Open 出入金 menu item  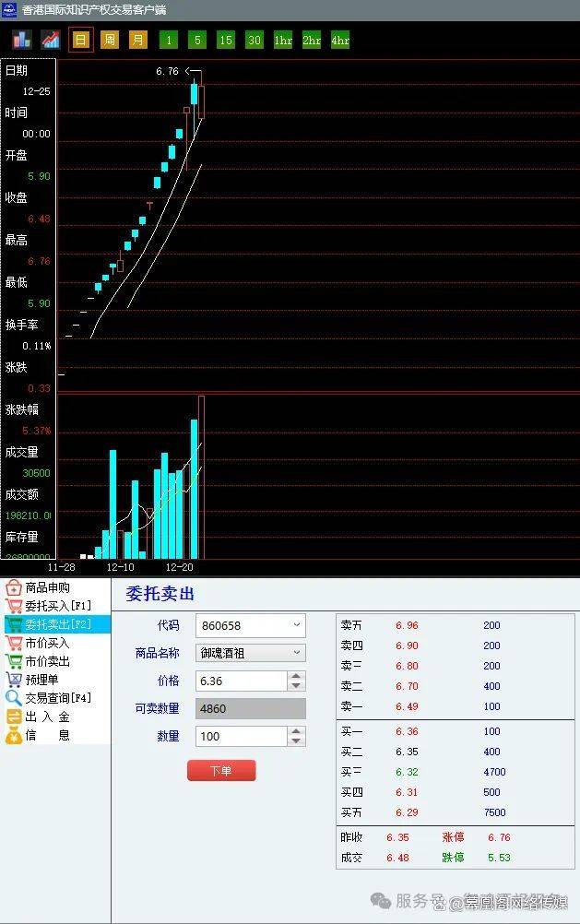point(56,717)
